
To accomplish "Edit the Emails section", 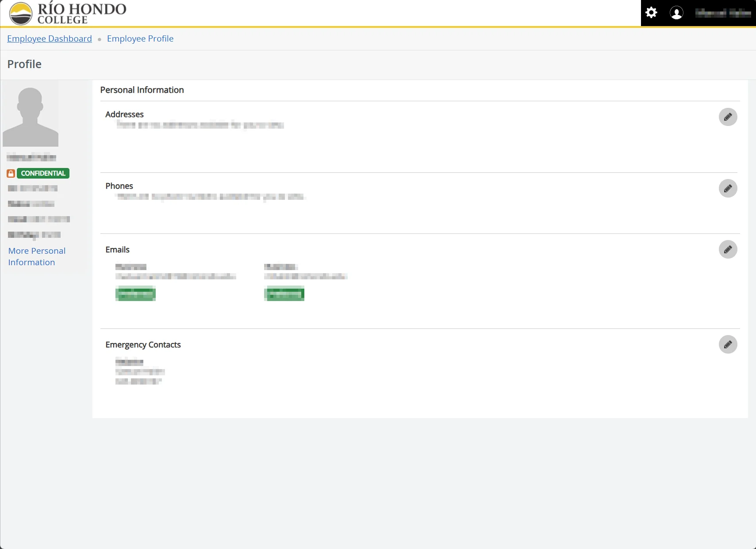I will [728, 249].
